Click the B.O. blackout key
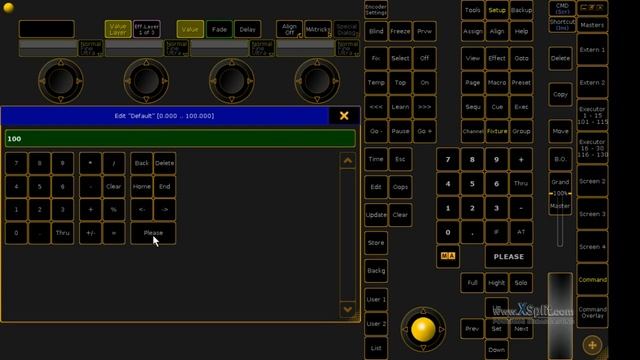The image size is (640, 360). coord(560,159)
